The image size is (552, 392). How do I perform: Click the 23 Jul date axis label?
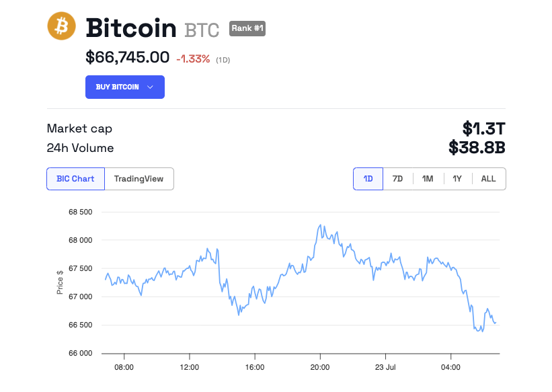coord(385,367)
